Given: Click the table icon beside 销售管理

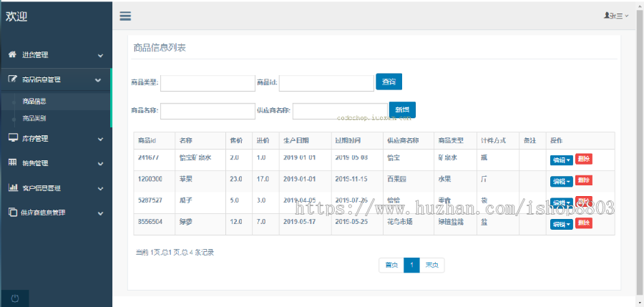Looking at the screenshot, I should click(x=13, y=162).
